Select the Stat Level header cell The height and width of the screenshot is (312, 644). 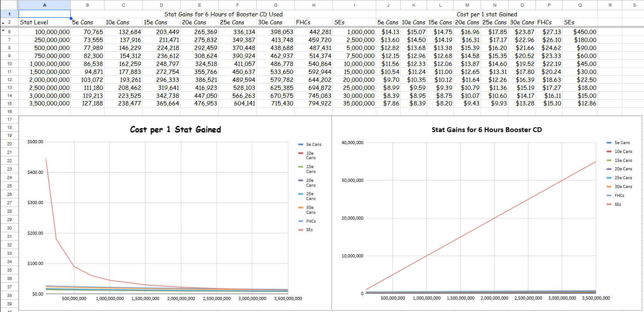point(45,22)
